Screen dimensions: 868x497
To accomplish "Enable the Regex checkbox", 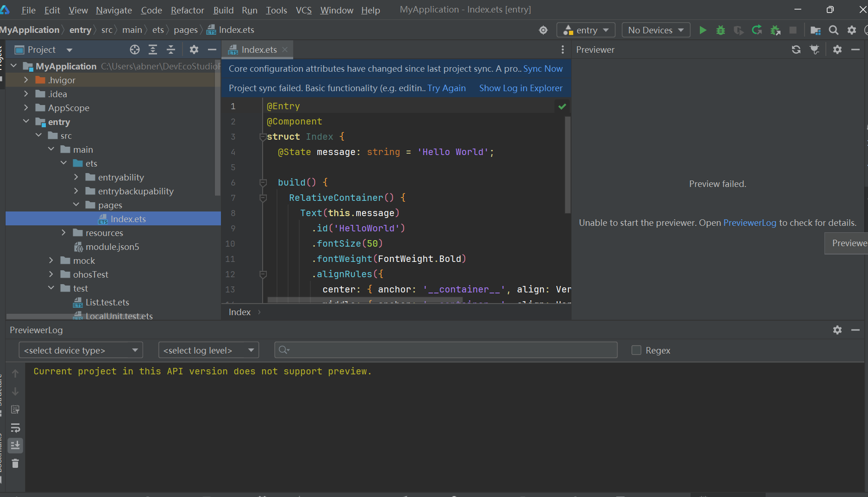I will 636,350.
